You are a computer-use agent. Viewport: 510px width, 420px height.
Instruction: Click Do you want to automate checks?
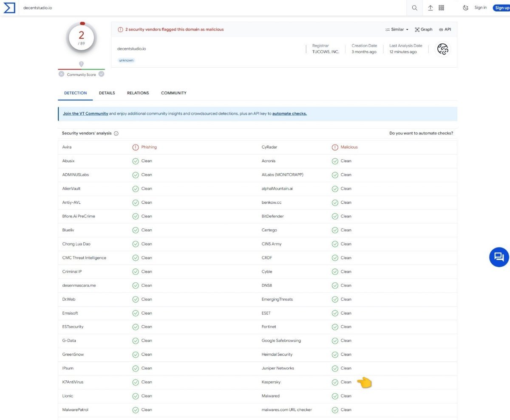421,133
